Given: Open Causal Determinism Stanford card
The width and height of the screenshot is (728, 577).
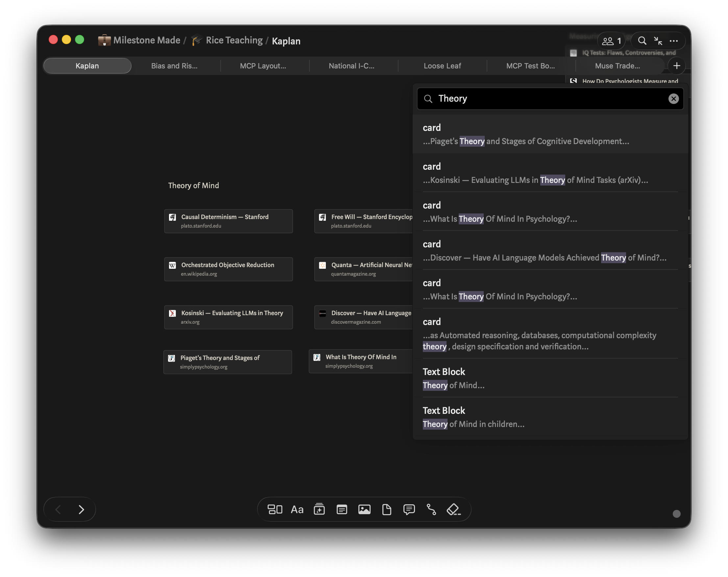Looking at the screenshot, I should tap(228, 221).
